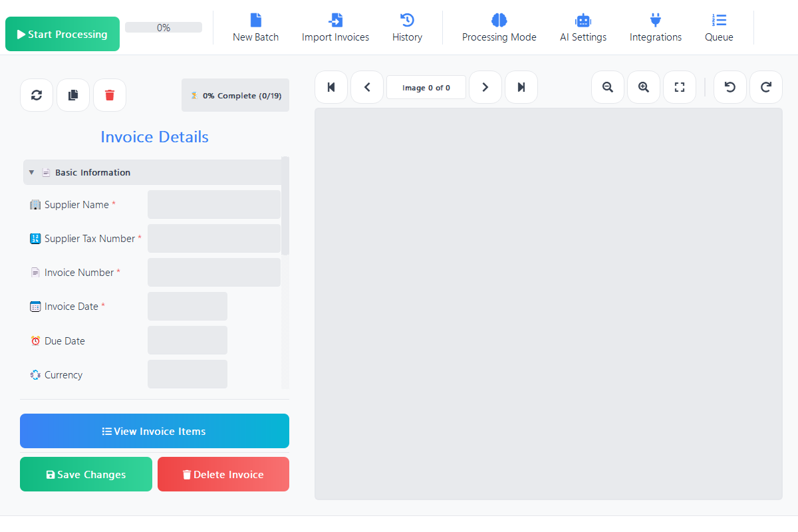Click the red trash delete icon

pos(109,95)
